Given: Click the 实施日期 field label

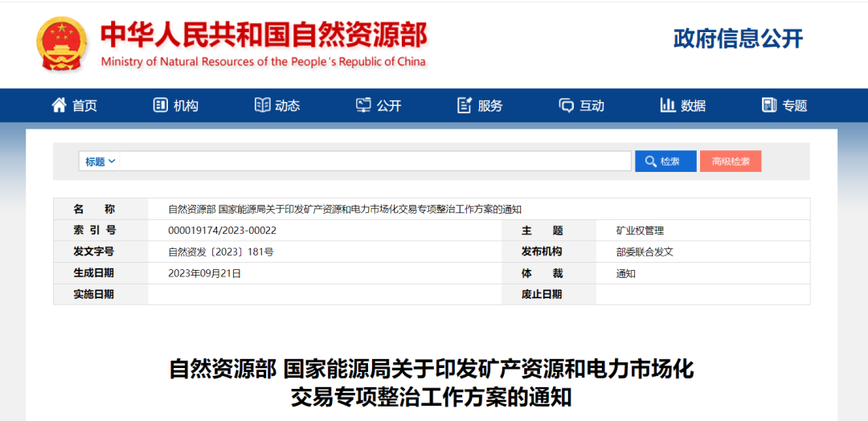Looking at the screenshot, I should (93, 294).
